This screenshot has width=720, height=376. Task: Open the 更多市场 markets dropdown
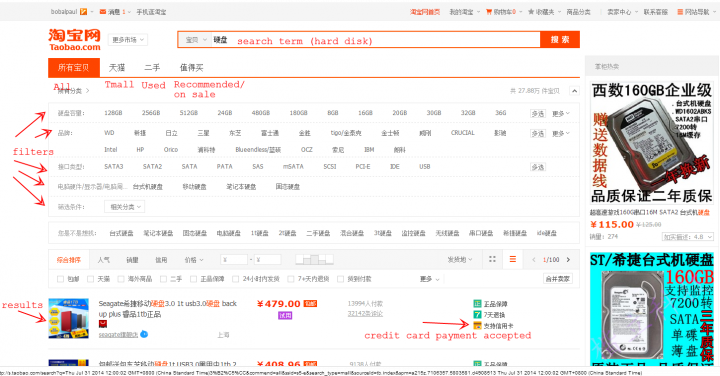click(128, 40)
